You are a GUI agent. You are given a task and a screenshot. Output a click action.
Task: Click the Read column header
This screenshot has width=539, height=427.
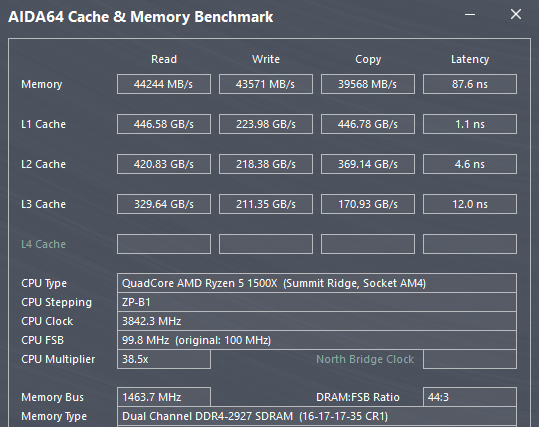tap(164, 59)
